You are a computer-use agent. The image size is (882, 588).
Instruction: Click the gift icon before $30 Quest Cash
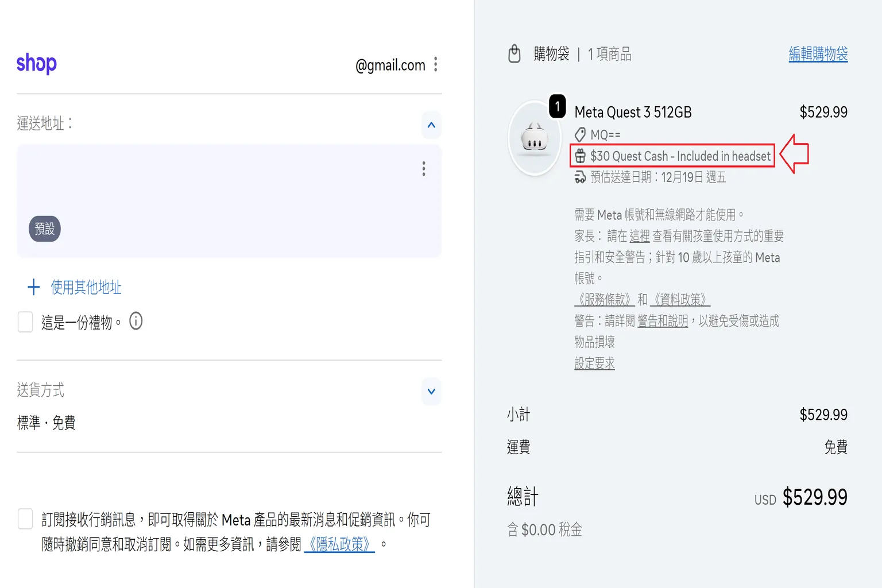pyautogui.click(x=581, y=156)
